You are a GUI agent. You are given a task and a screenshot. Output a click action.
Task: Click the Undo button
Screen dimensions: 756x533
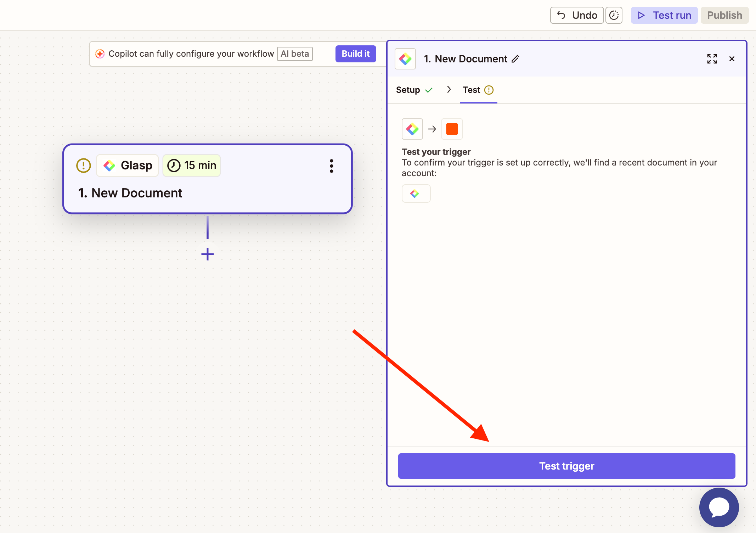click(x=577, y=15)
